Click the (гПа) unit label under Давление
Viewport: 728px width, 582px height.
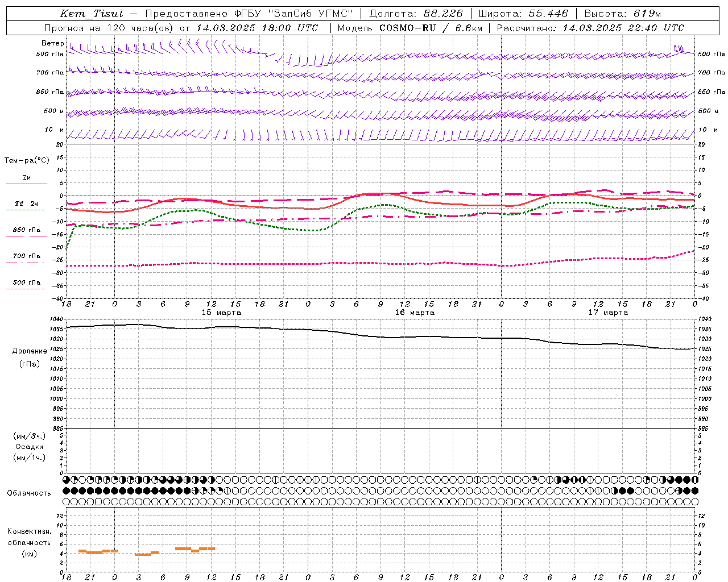pos(30,364)
